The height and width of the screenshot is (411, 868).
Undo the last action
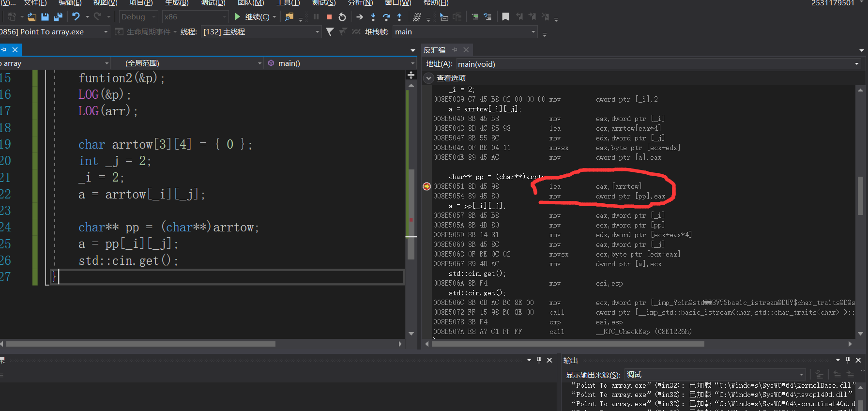[x=76, y=16]
